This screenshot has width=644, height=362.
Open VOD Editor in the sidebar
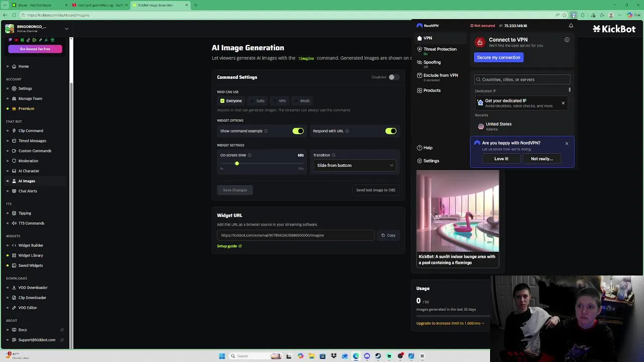pos(28,308)
